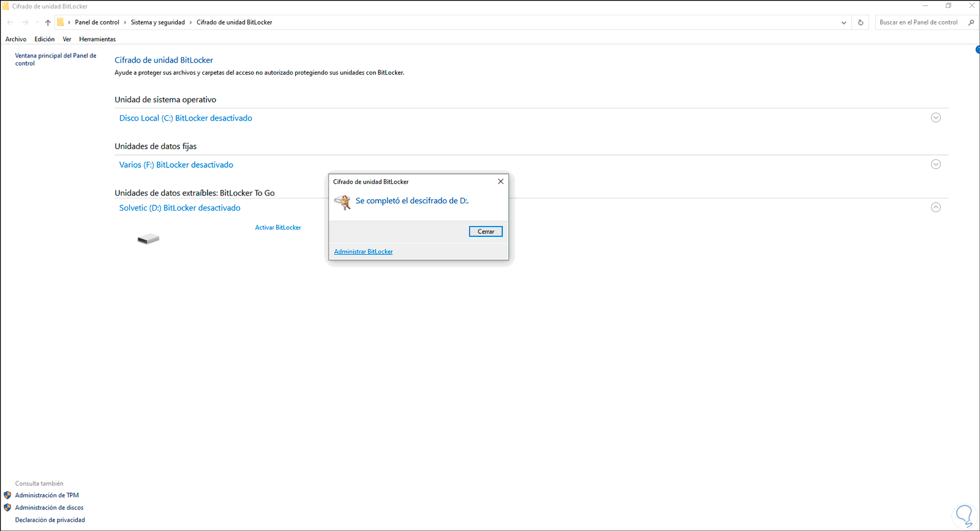
Task: Open the Edición menu
Action: tap(44, 39)
